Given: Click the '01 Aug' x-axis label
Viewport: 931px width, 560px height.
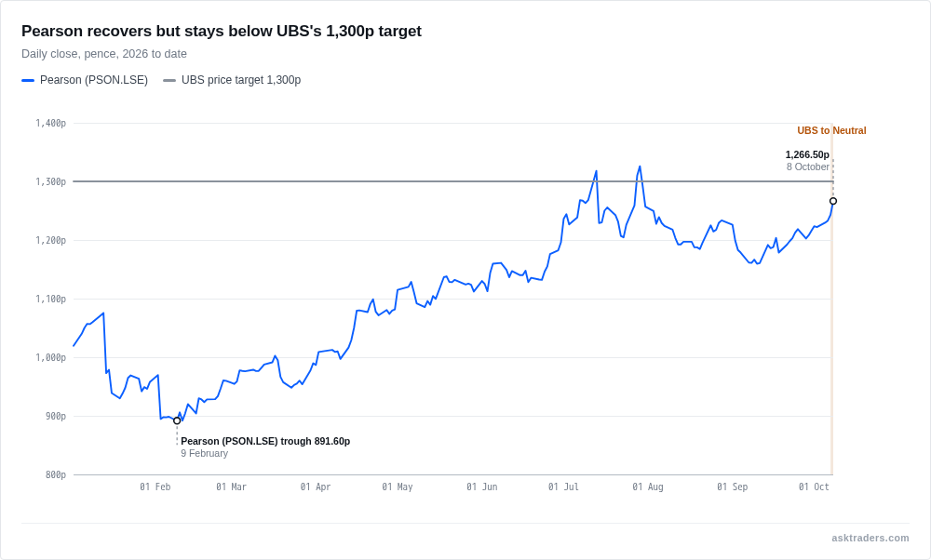Looking at the screenshot, I should [x=648, y=487].
